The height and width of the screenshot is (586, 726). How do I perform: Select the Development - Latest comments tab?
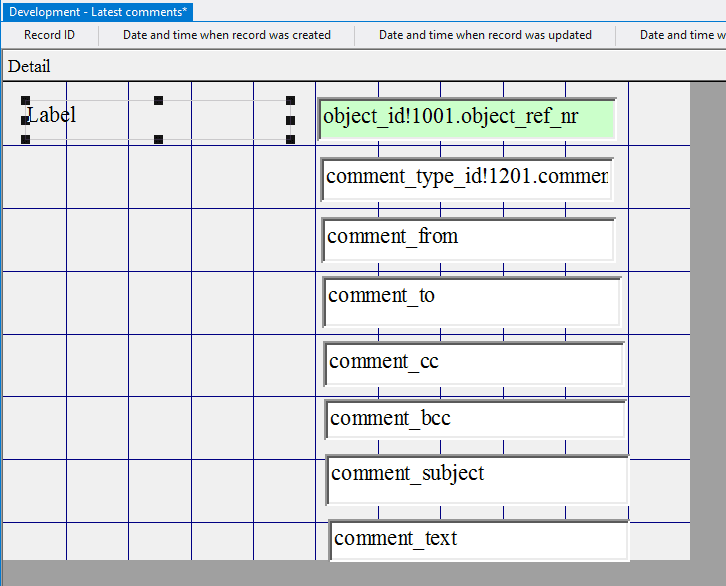coord(98,12)
